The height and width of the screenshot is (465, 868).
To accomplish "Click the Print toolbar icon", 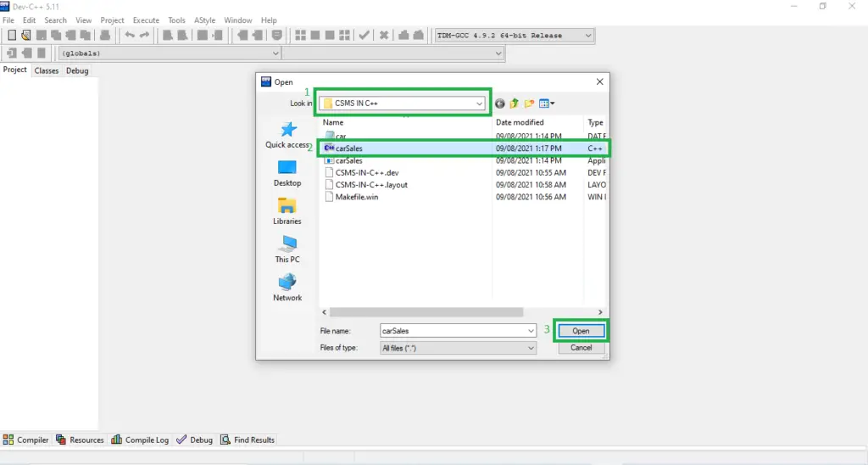I will [x=104, y=36].
